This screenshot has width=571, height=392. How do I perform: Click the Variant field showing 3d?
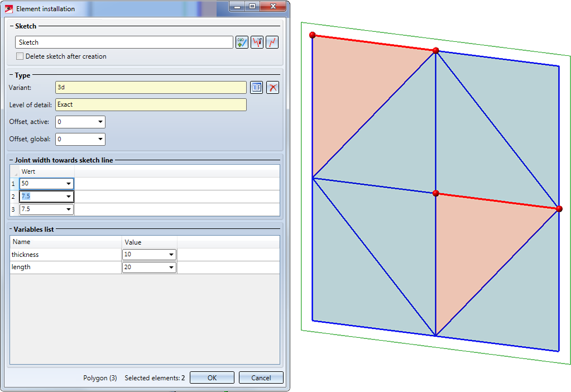tap(151, 87)
